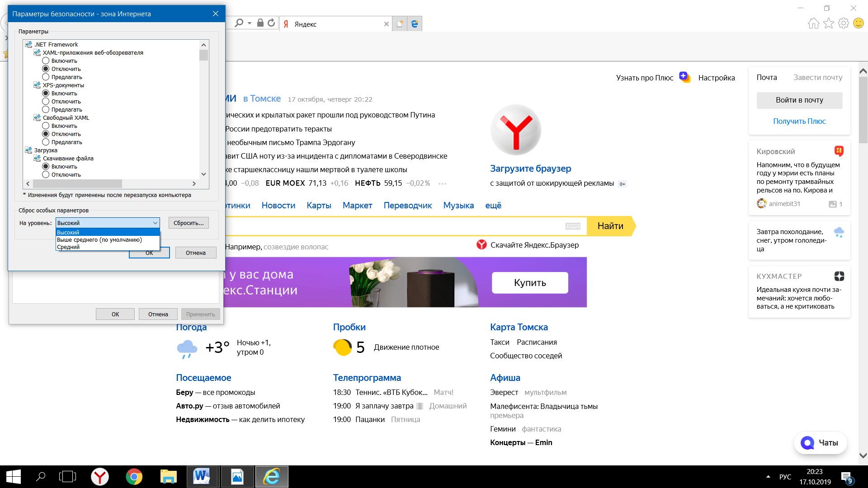
Task: Open Карты service tab
Action: [x=319, y=205]
